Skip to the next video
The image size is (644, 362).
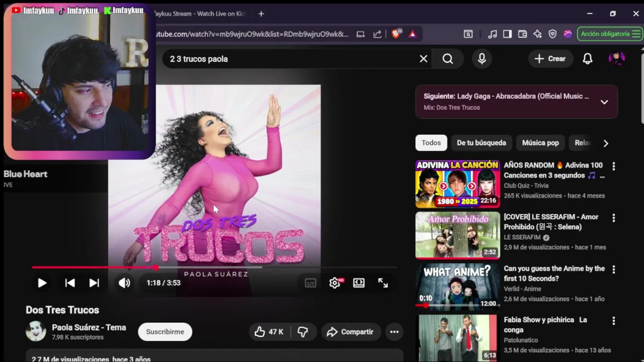(94, 283)
